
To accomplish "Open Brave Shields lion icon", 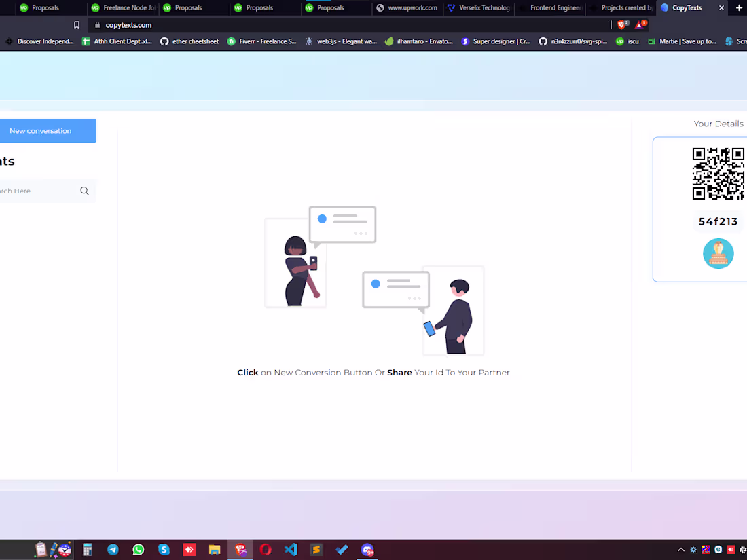I will (622, 24).
